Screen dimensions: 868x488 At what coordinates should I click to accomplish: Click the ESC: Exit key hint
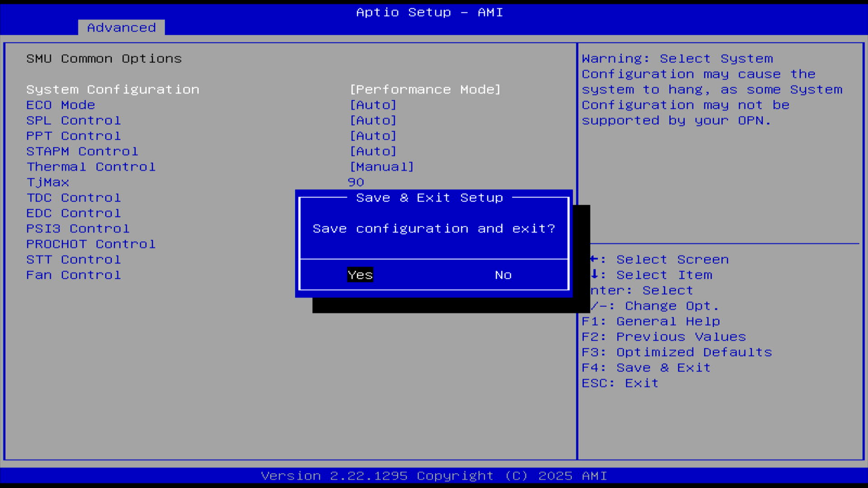[620, 383]
